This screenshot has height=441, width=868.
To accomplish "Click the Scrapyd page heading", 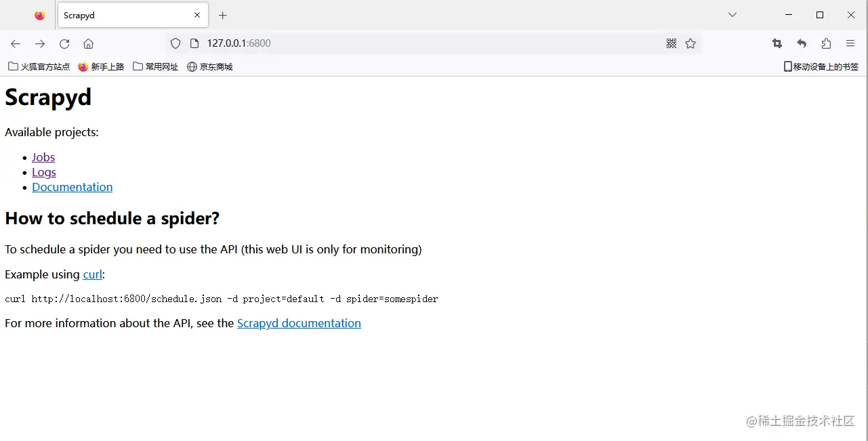I will click(x=48, y=98).
